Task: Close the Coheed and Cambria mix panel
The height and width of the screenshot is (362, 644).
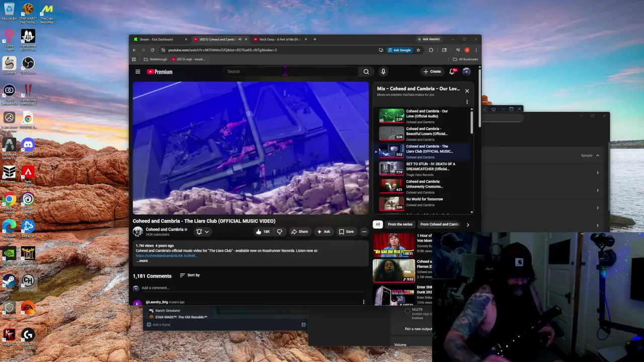Action: 467,91
